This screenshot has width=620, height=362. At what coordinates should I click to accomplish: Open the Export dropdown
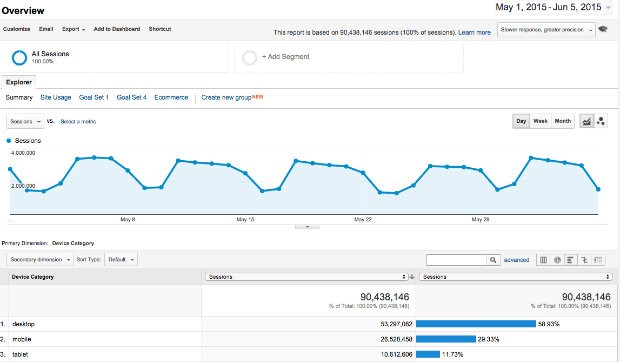point(73,29)
